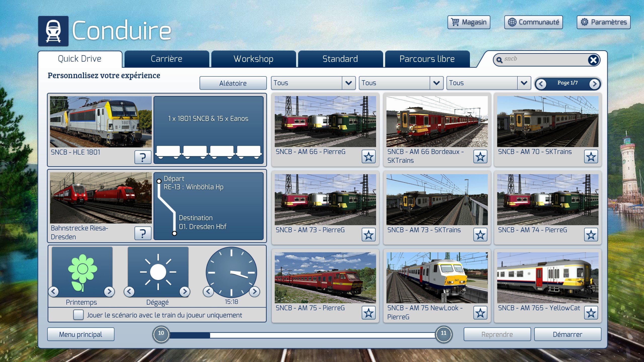Screen dimensions: 644x362
Task: Open info for Bahnstrecke Riesa-Dresden route
Action: [143, 233]
